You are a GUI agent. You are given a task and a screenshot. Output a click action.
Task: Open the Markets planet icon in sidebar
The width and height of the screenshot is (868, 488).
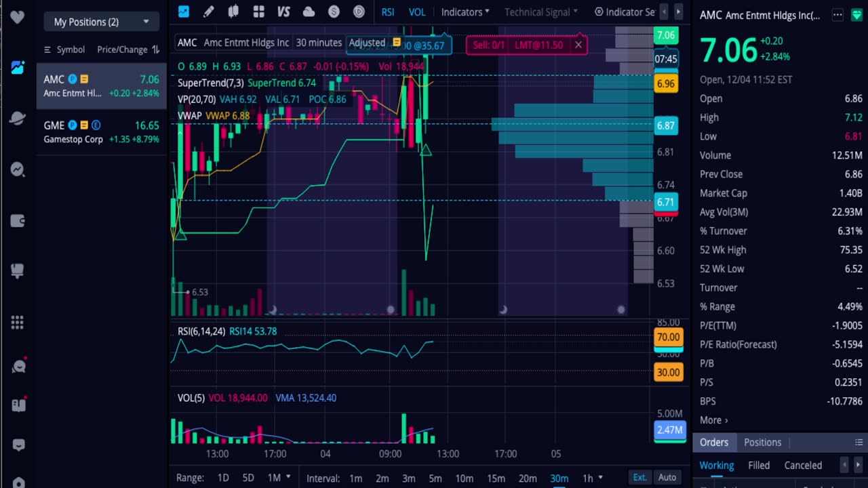point(18,118)
